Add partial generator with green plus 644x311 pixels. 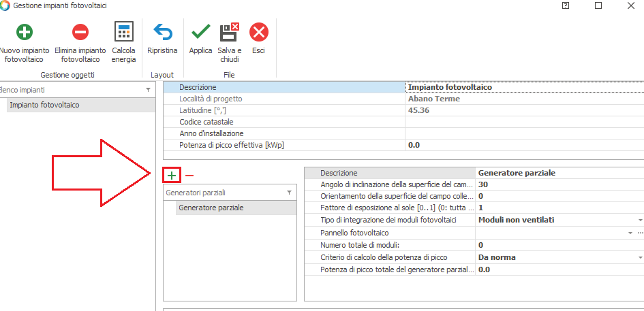[x=172, y=176]
